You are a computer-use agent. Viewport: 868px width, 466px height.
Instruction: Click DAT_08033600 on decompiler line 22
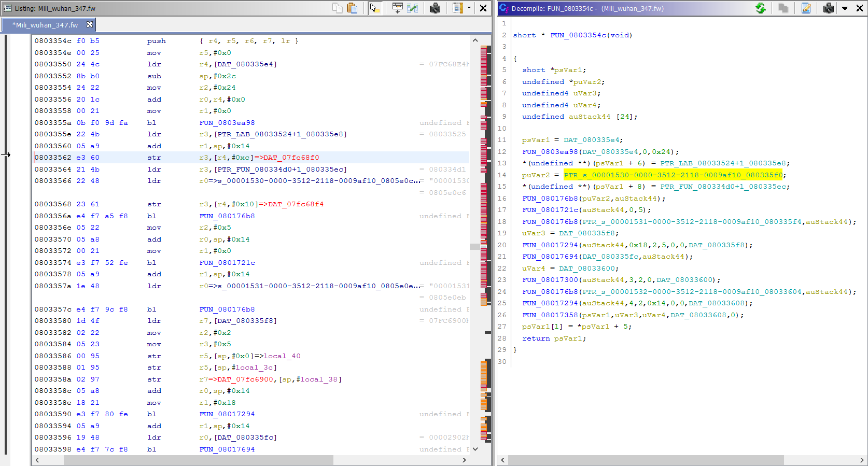click(587, 269)
